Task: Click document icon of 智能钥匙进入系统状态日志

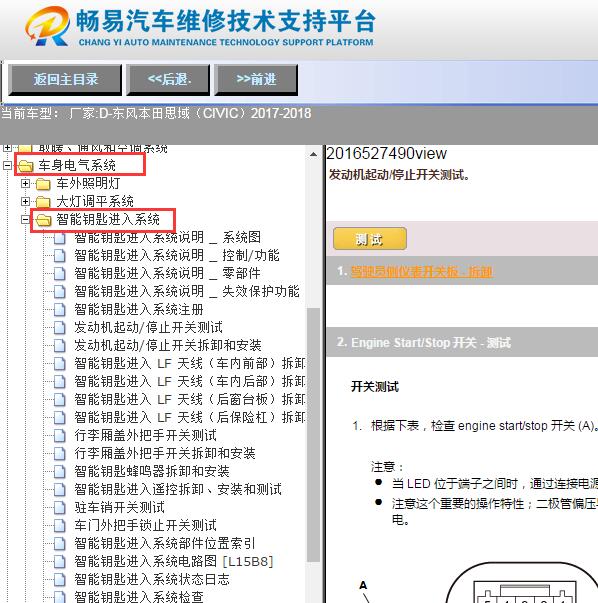Action: pyautogui.click(x=60, y=580)
